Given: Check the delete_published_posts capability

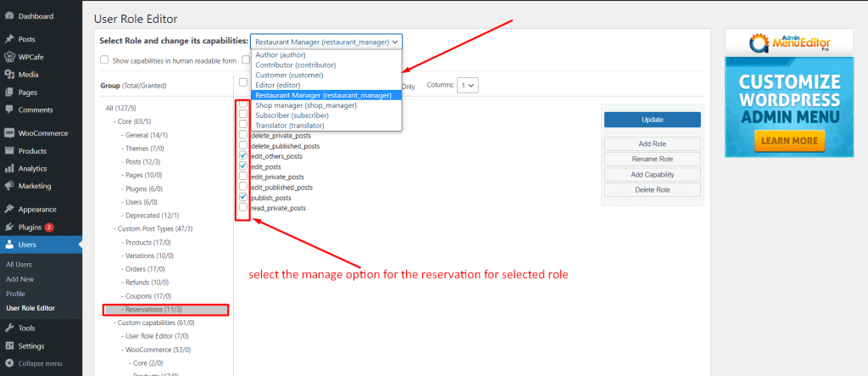Looking at the screenshot, I should tap(243, 145).
